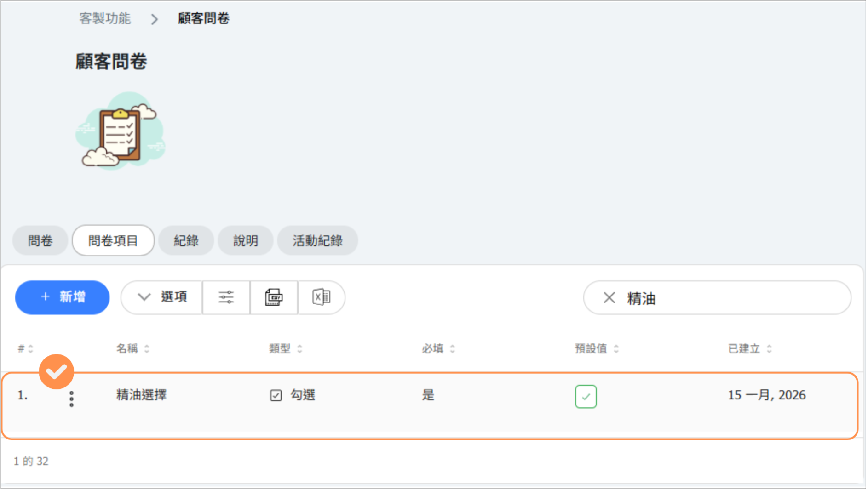Viewport: 868px width, 490px height.
Task: Open the 紀錄 tab
Action: [x=186, y=241]
